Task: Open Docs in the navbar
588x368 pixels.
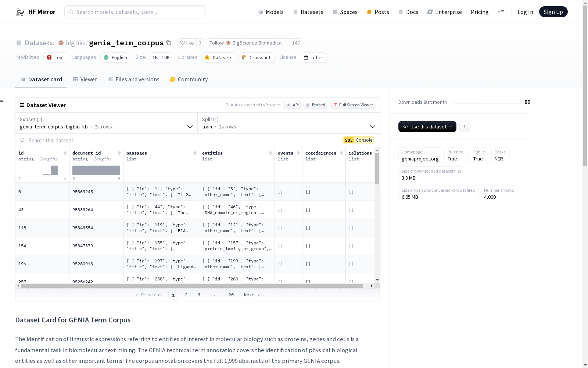Action: (x=408, y=12)
